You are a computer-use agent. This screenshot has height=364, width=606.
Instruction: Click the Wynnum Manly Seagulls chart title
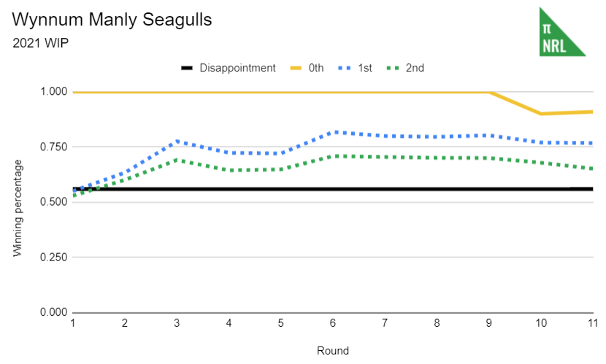click(x=112, y=20)
